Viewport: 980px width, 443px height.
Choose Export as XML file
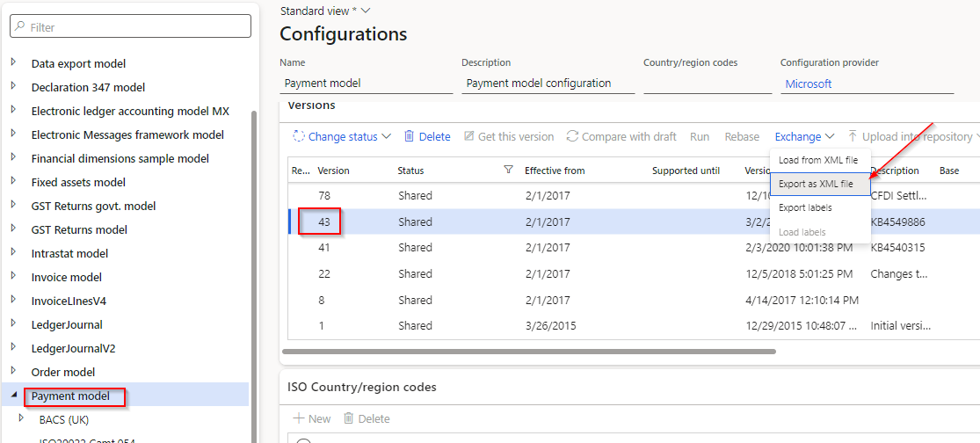point(818,184)
